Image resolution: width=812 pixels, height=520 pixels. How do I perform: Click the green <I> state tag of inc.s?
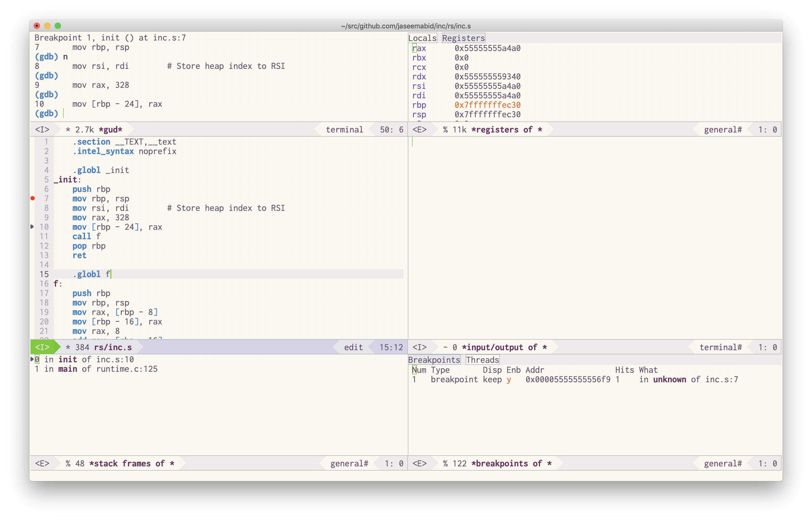43,347
